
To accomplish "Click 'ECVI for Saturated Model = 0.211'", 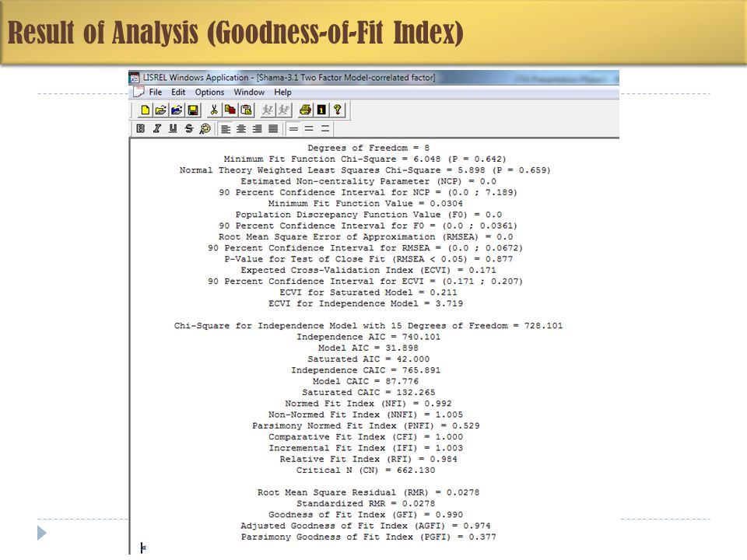I will click(368, 292).
